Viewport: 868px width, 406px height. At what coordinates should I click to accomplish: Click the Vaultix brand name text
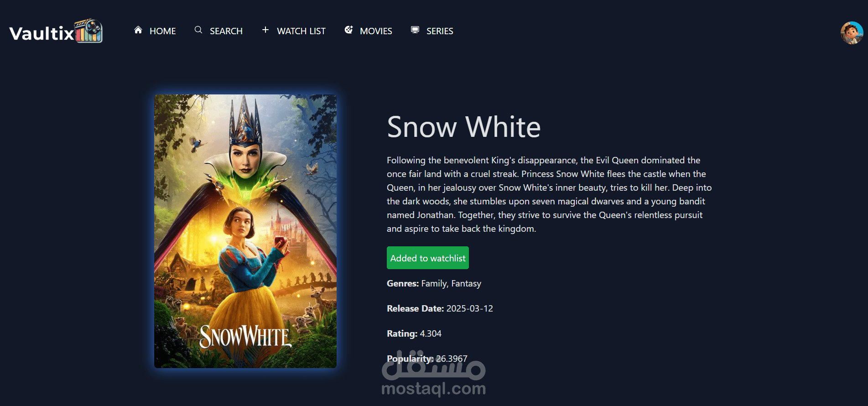[42, 33]
